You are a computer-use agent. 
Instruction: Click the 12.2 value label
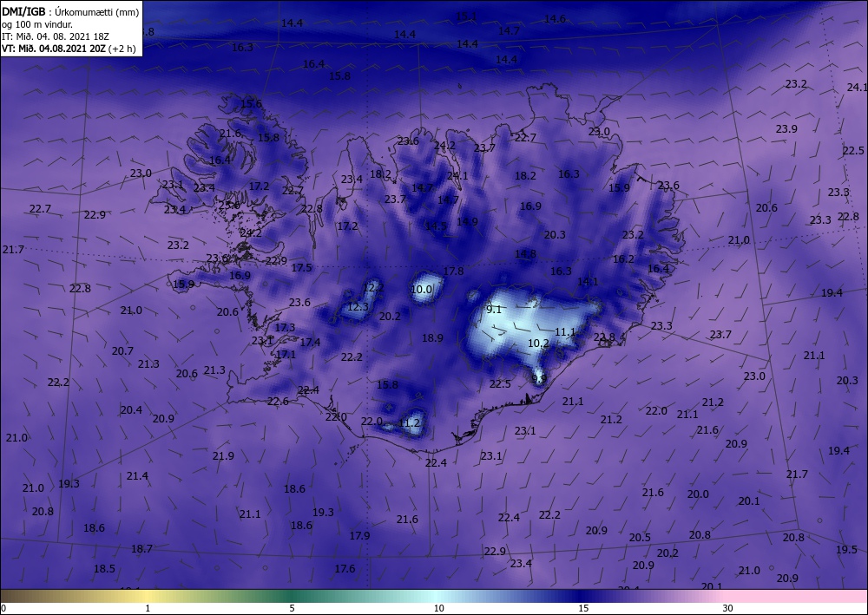373,288
